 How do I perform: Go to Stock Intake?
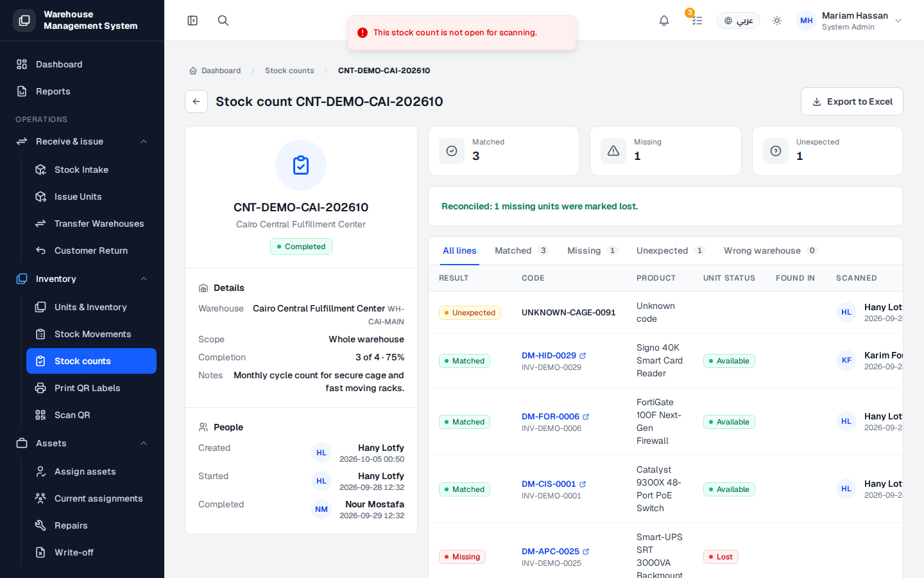click(91, 170)
